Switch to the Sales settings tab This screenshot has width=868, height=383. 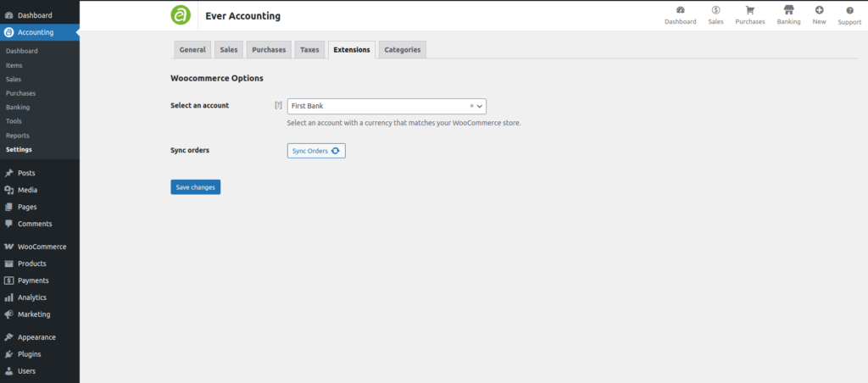pyautogui.click(x=229, y=50)
